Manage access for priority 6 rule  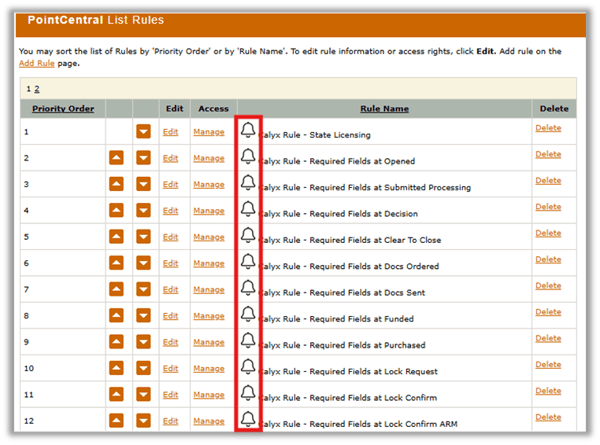208,263
